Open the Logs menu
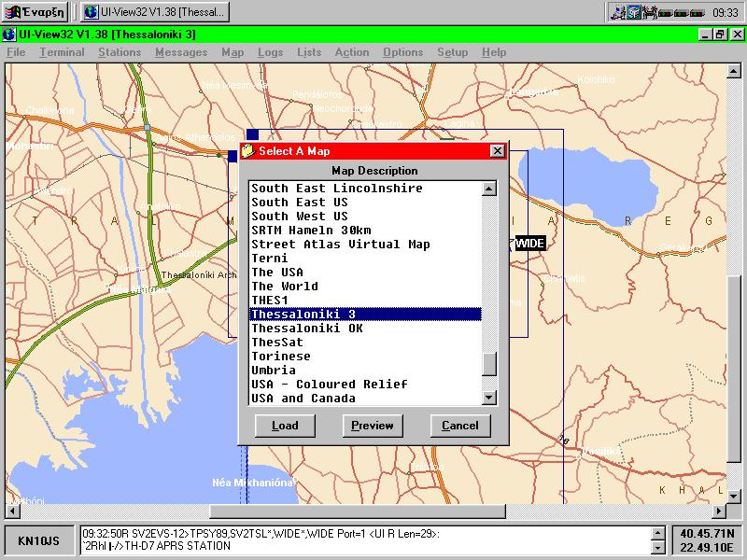Viewport: 747px width, 560px height. [x=270, y=52]
